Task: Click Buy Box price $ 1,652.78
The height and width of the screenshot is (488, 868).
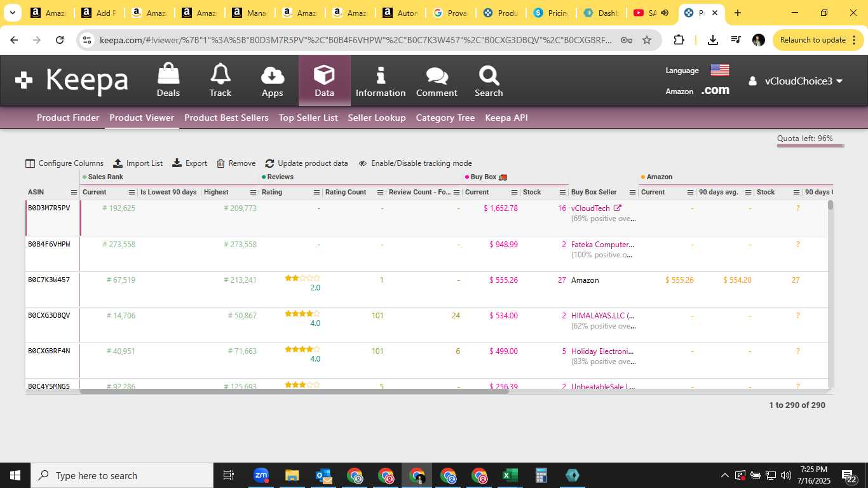Action: coord(501,208)
